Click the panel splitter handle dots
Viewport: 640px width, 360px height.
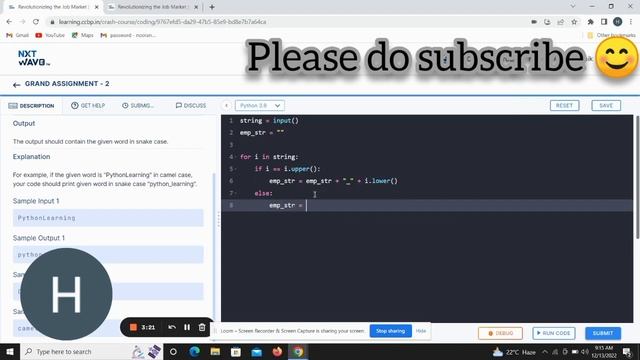click(x=218, y=219)
